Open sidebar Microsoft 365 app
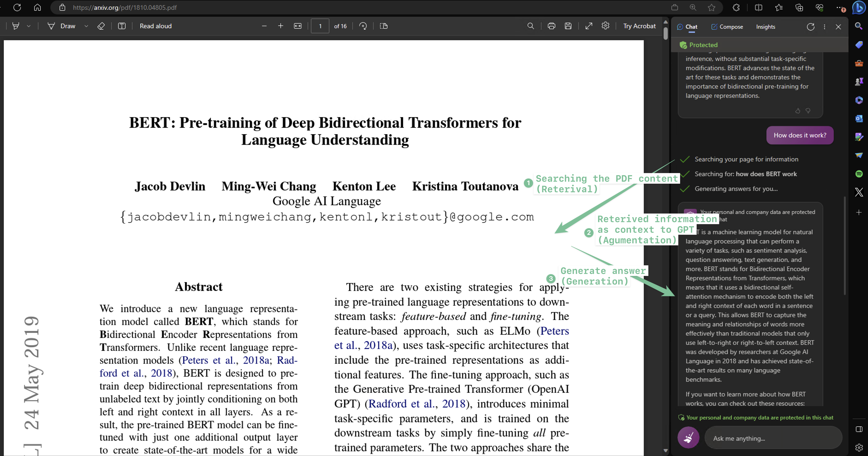Viewport: 868px width, 456px height. [859, 100]
